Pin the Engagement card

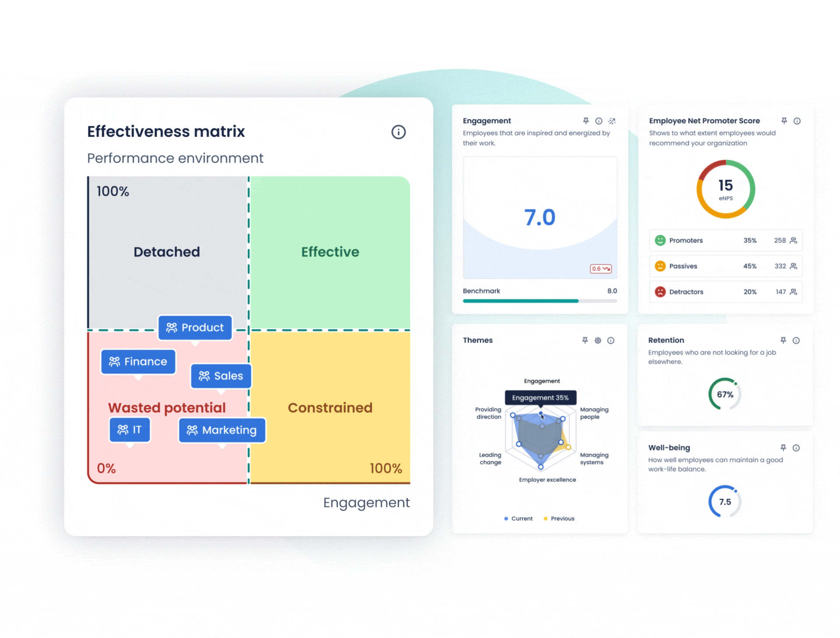tap(586, 121)
